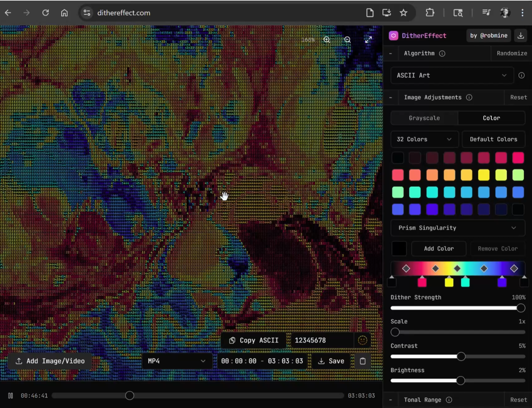Open the Prism Singularity palette dropdown
Screen dimensions: 532x408
point(457,228)
